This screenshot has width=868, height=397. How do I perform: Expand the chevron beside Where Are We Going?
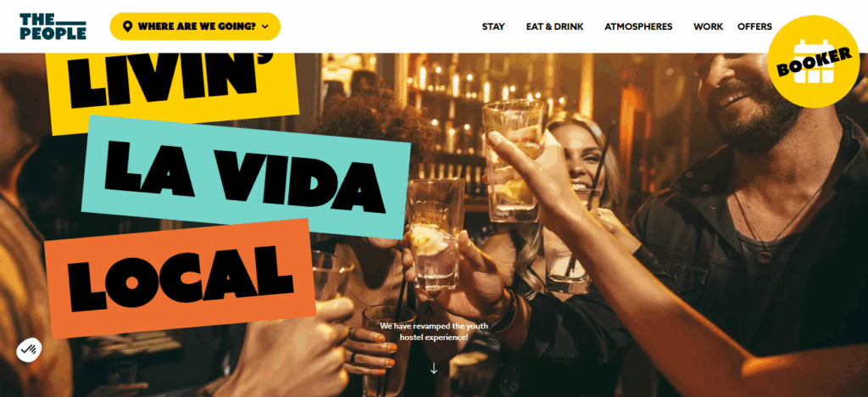click(265, 26)
